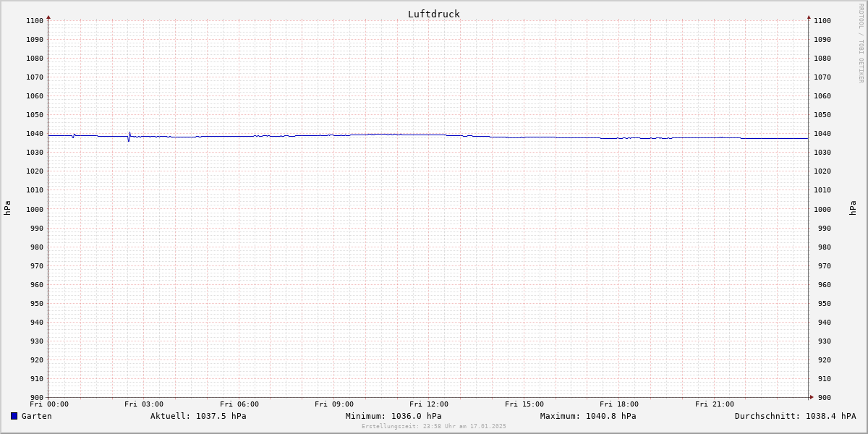868x434 pixels.
Task: Click the Fri 21:00 time axis label
Action: click(x=715, y=404)
